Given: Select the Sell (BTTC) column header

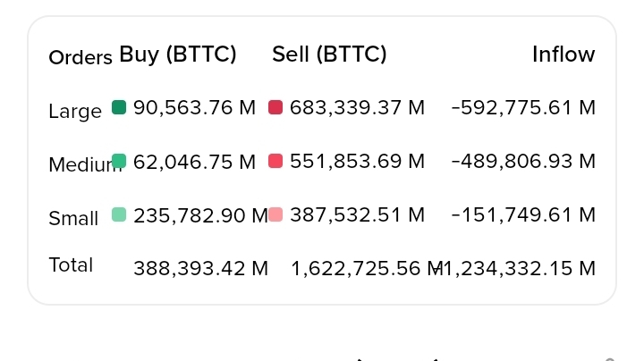Looking at the screenshot, I should [329, 55].
